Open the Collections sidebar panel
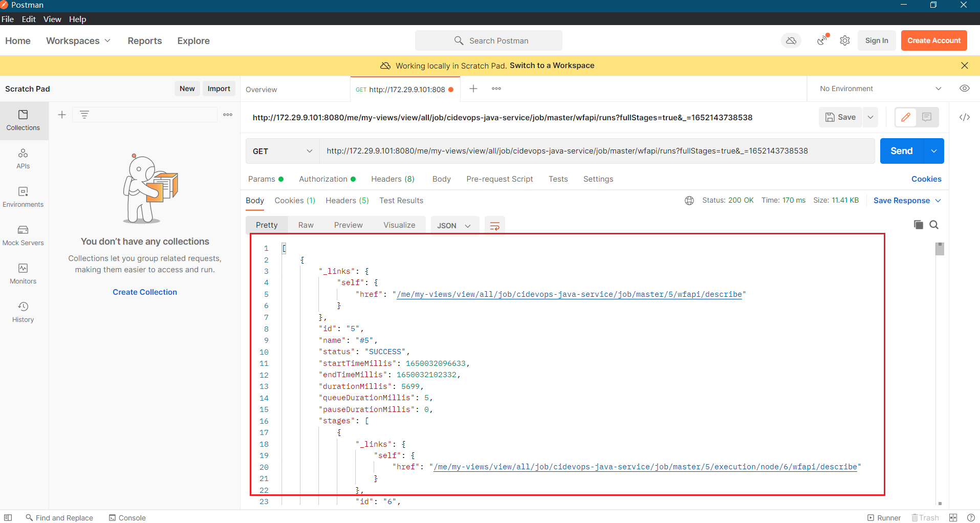The height and width of the screenshot is (523, 980). [x=23, y=121]
